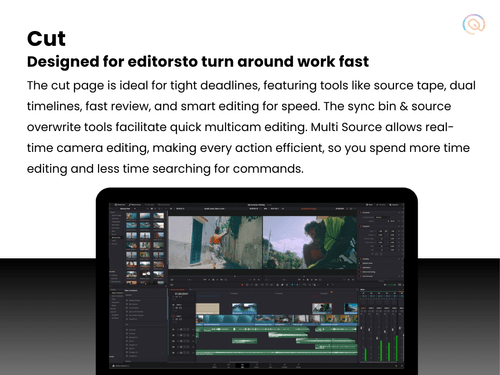500x375 pixels.
Task: Click the source viewer image
Action: click(215, 242)
